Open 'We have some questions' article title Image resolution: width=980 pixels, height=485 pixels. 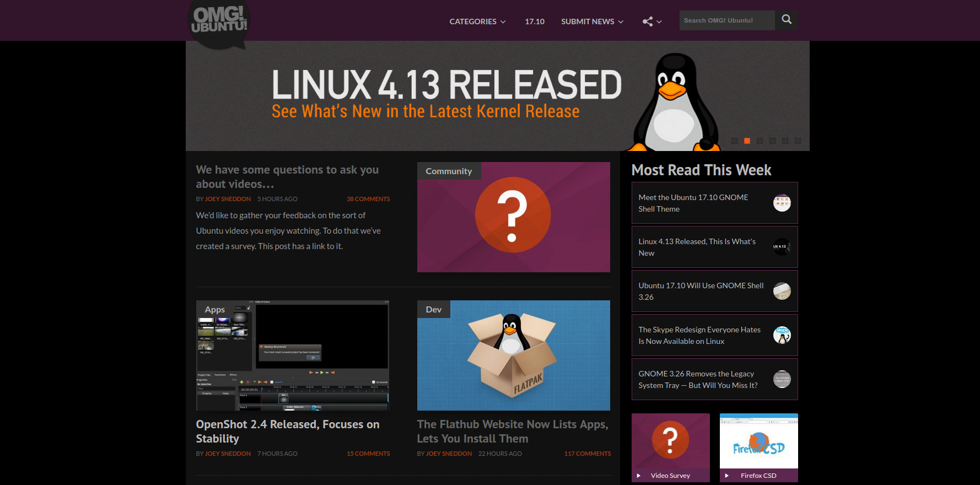(x=287, y=177)
